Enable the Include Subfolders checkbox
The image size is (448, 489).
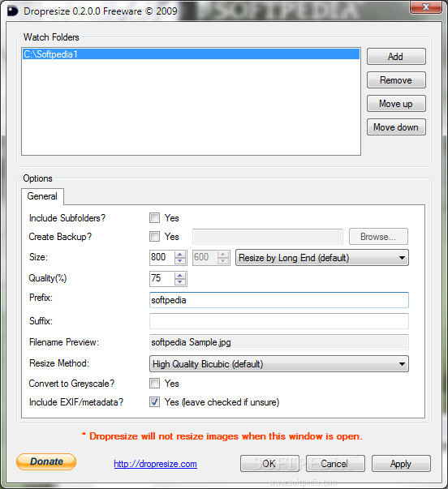pyautogui.click(x=154, y=217)
